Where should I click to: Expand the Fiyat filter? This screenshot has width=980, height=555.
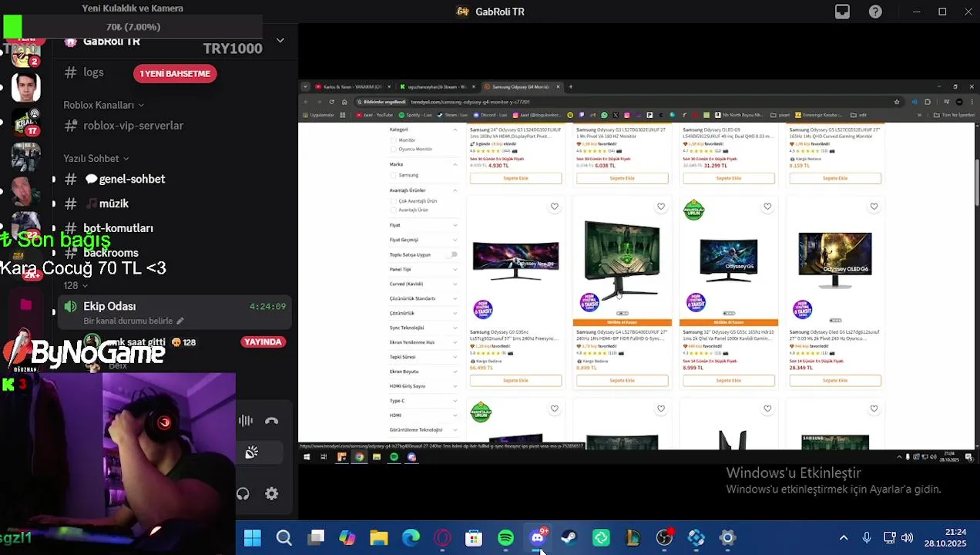coord(423,225)
